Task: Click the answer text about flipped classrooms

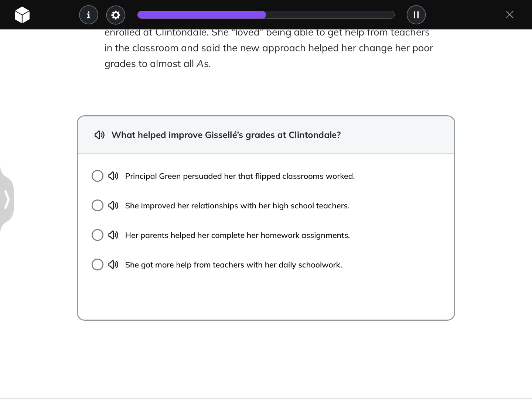Action: 240,176
